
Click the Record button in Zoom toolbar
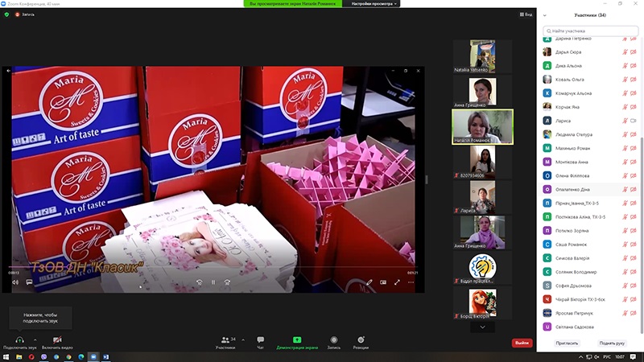tap(334, 343)
